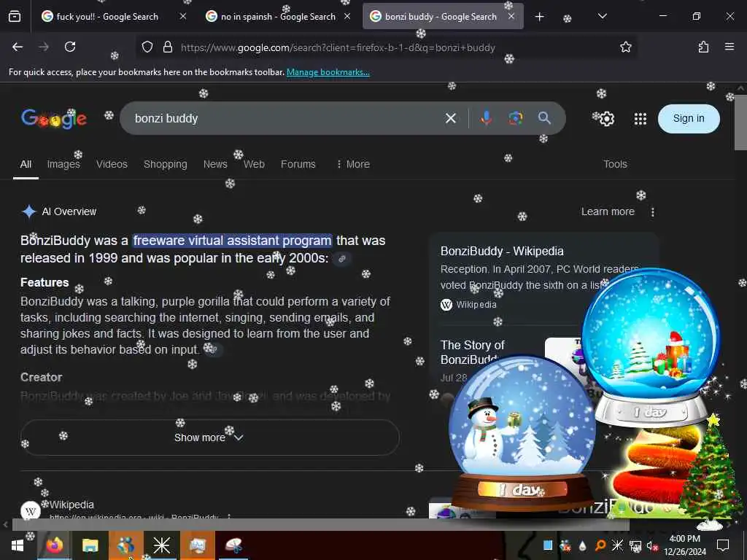The width and height of the screenshot is (747, 560).
Task: Click Learn more about AI Overview
Action: click(608, 211)
